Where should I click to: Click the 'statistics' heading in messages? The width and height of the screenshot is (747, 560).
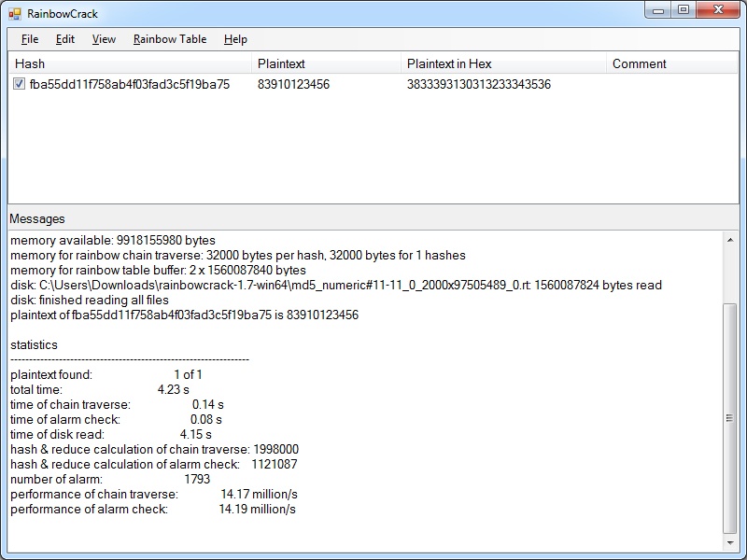tap(34, 344)
